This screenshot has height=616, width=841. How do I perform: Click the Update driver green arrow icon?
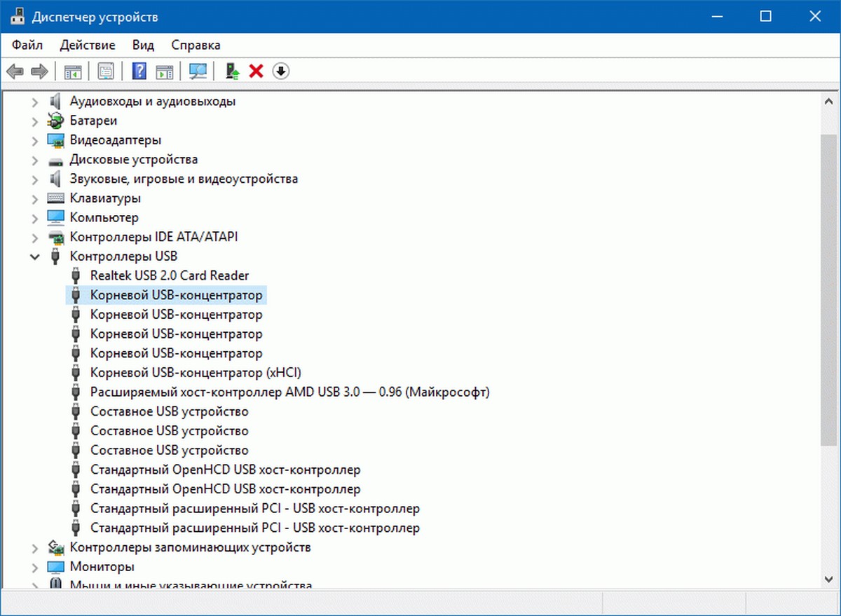(233, 71)
